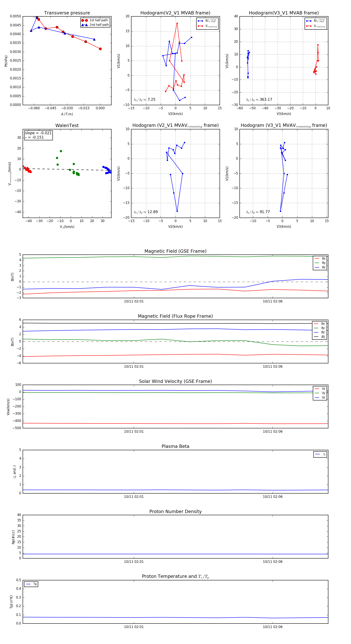Click the "Tp(10⁶K)" y-axis label
This screenshot has width=351, height=644.
pos(11,602)
